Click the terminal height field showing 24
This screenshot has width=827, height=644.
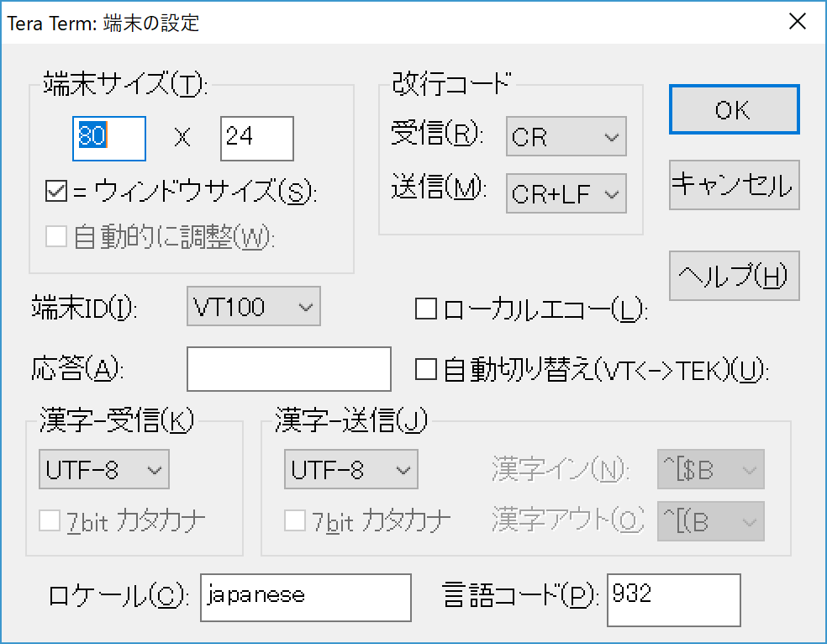click(256, 138)
